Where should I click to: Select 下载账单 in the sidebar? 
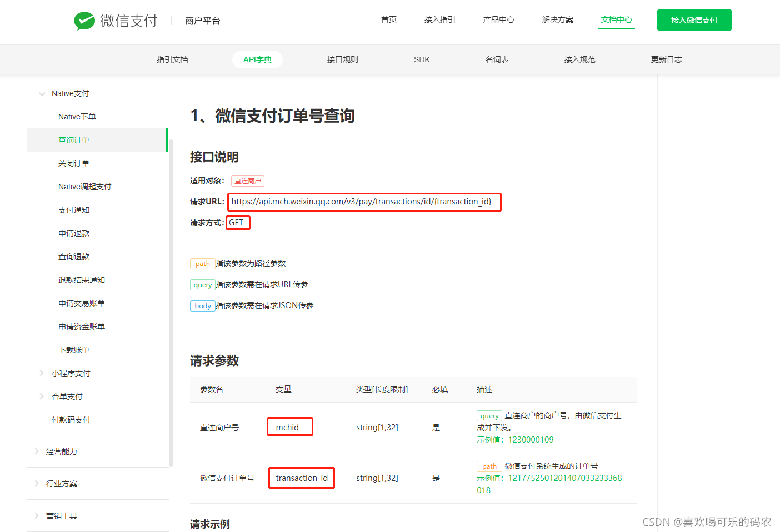[x=73, y=349]
